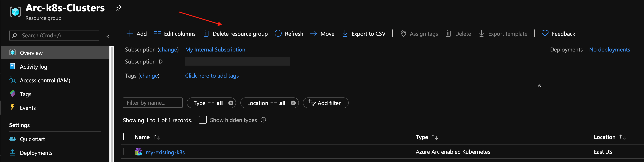644x162 pixels.
Task: Remove the Type filter
Action: 231,103
